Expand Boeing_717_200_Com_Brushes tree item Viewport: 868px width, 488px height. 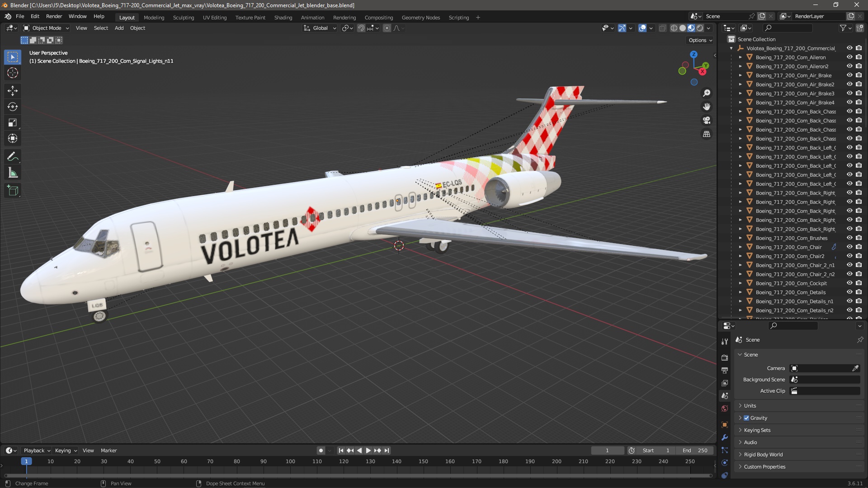tap(741, 238)
